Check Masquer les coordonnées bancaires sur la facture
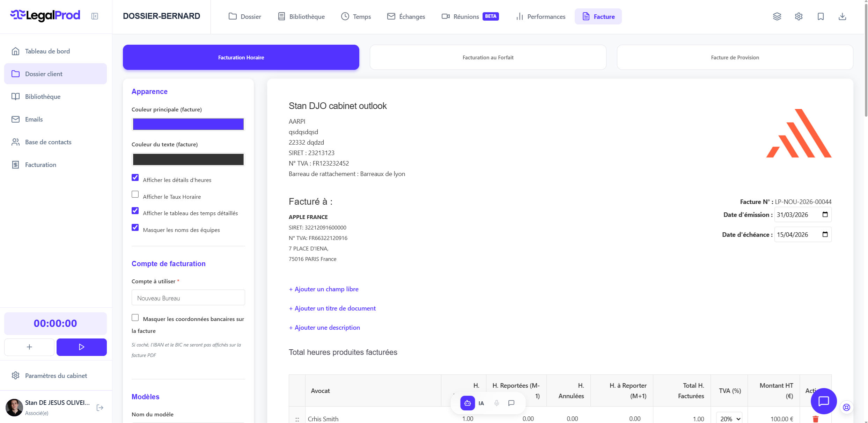This screenshot has height=423, width=868. tap(135, 317)
